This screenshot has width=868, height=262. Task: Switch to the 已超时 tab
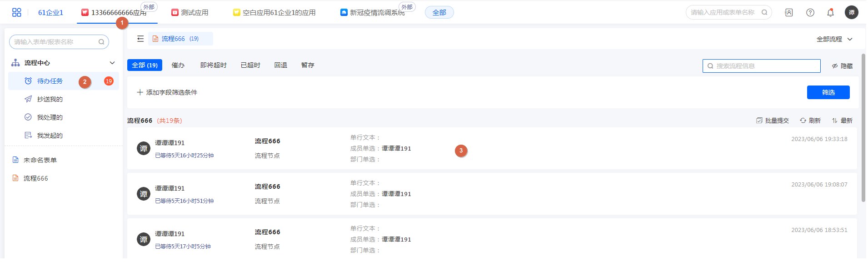tap(250, 65)
